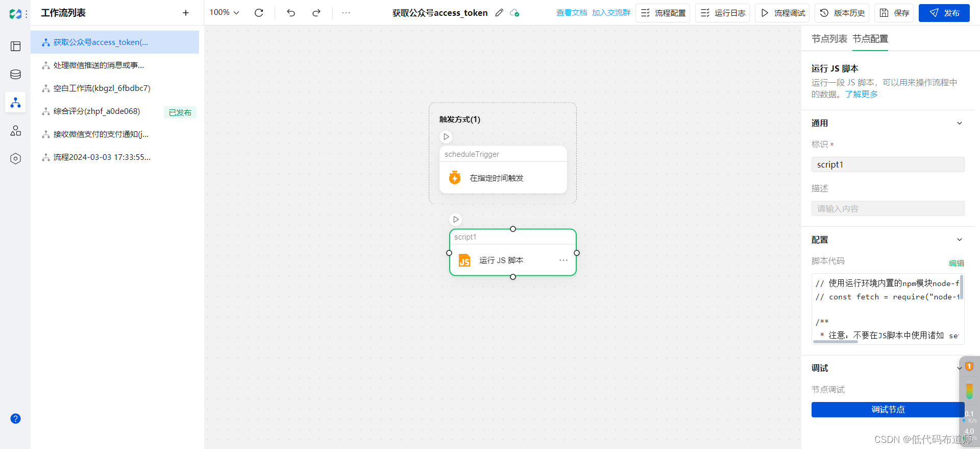
Task: Click script1 node top connection point
Action: [513, 229]
